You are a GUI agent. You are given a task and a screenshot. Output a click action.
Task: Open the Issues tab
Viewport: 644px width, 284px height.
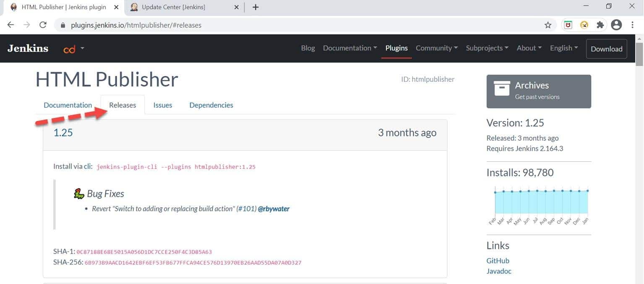pyautogui.click(x=163, y=105)
